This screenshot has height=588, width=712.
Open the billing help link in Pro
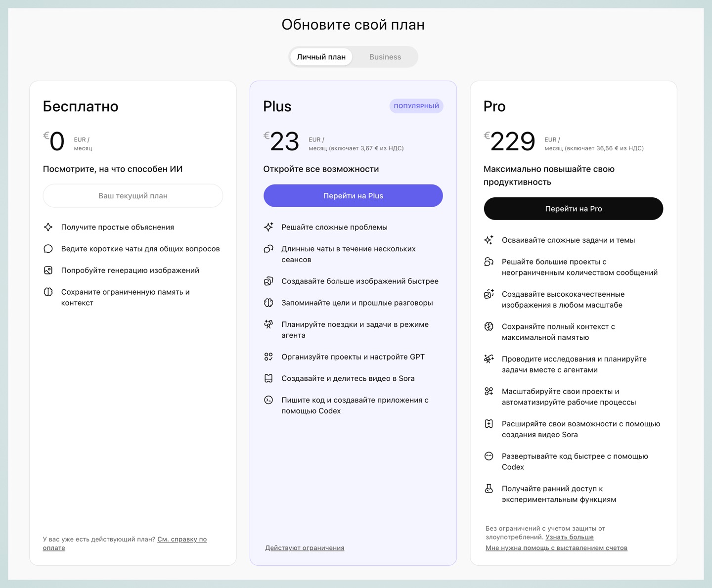click(x=556, y=548)
